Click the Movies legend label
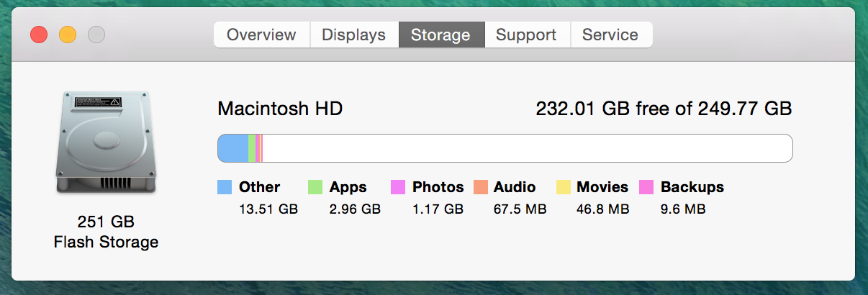Image resolution: width=868 pixels, height=295 pixels. tap(602, 187)
